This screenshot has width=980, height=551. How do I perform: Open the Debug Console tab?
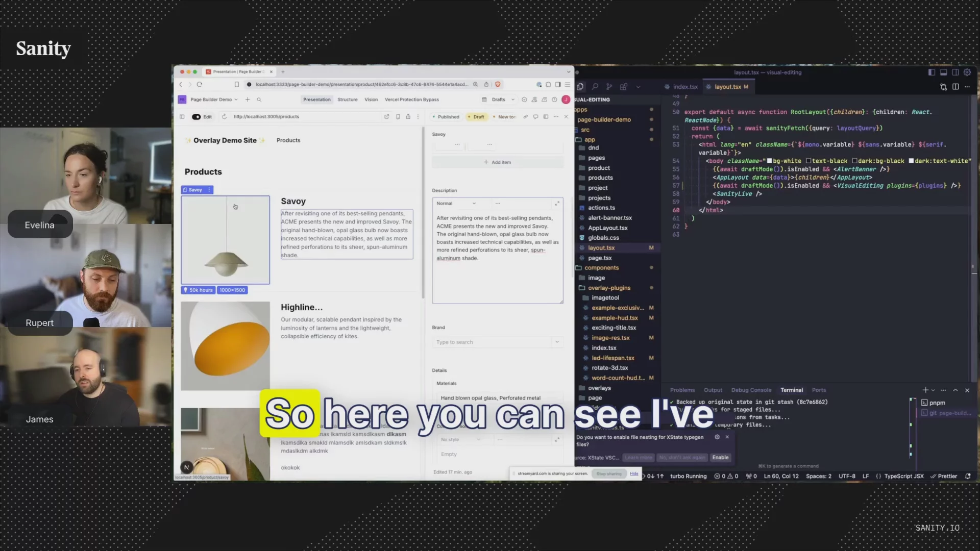coord(751,390)
